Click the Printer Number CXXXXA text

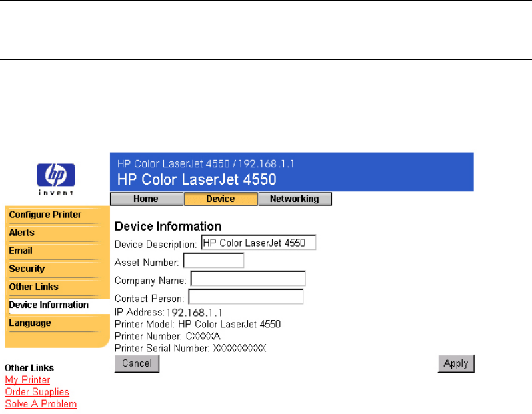[x=167, y=336]
